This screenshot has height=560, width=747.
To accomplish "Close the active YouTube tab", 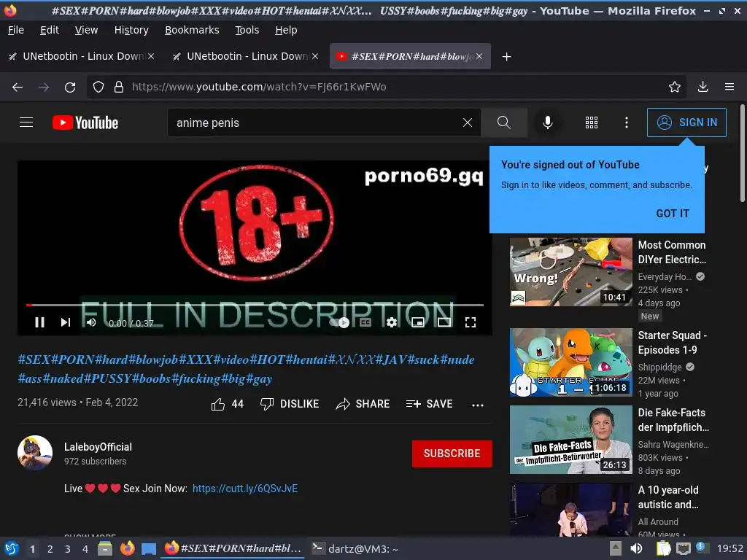I will (479, 56).
